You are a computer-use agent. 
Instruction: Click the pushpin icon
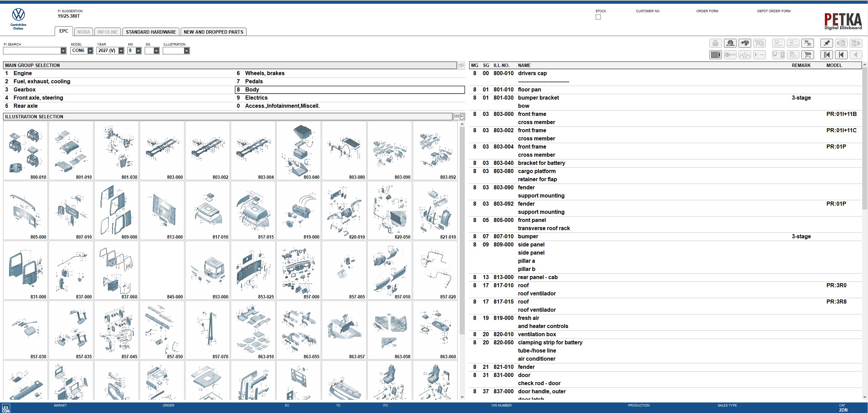[827, 43]
